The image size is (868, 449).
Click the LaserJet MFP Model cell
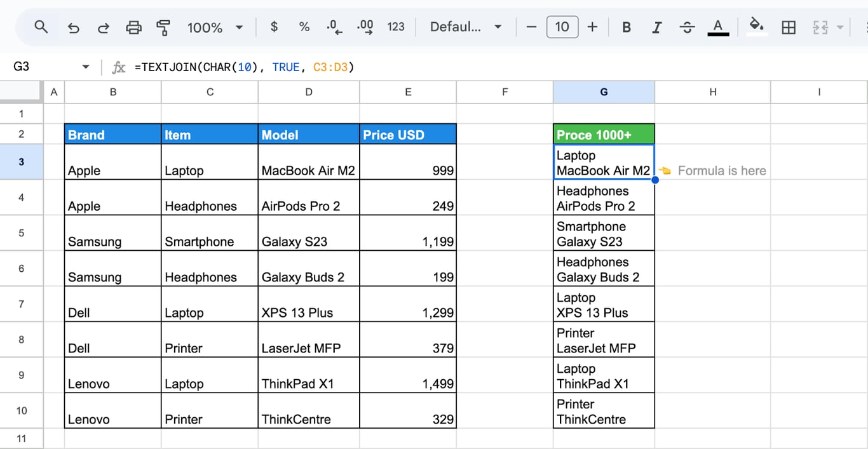[x=309, y=340]
